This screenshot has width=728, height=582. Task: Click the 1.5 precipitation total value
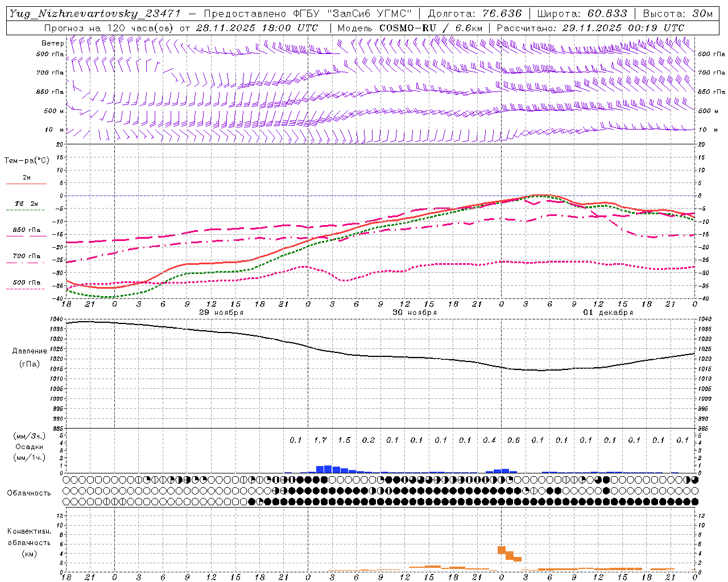344,440
